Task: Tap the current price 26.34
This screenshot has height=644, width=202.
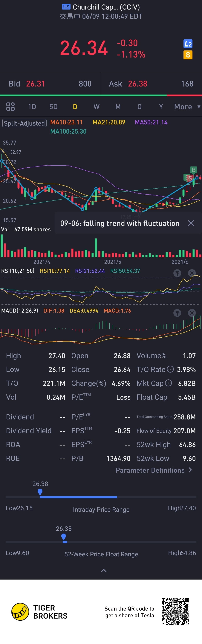Action: point(84,48)
